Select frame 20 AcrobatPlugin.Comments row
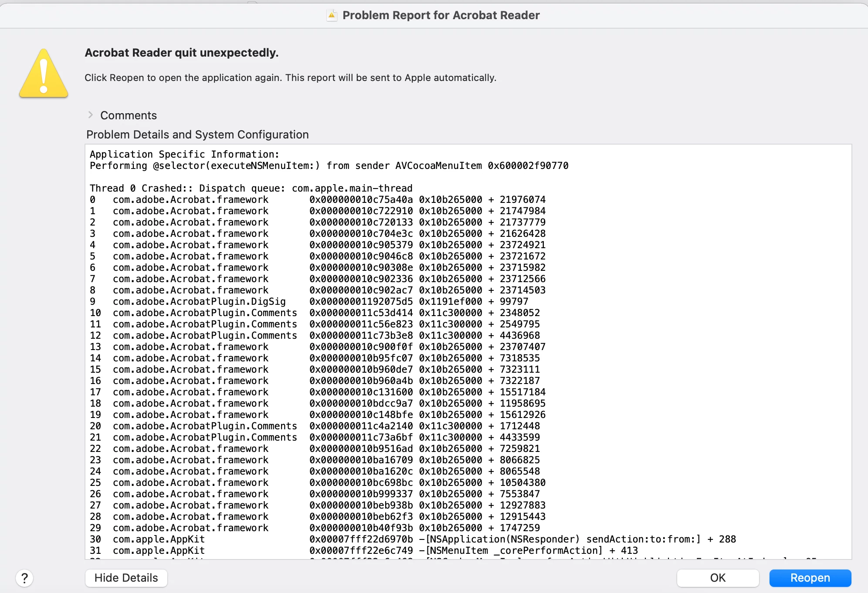The width and height of the screenshot is (868, 593). 315,426
